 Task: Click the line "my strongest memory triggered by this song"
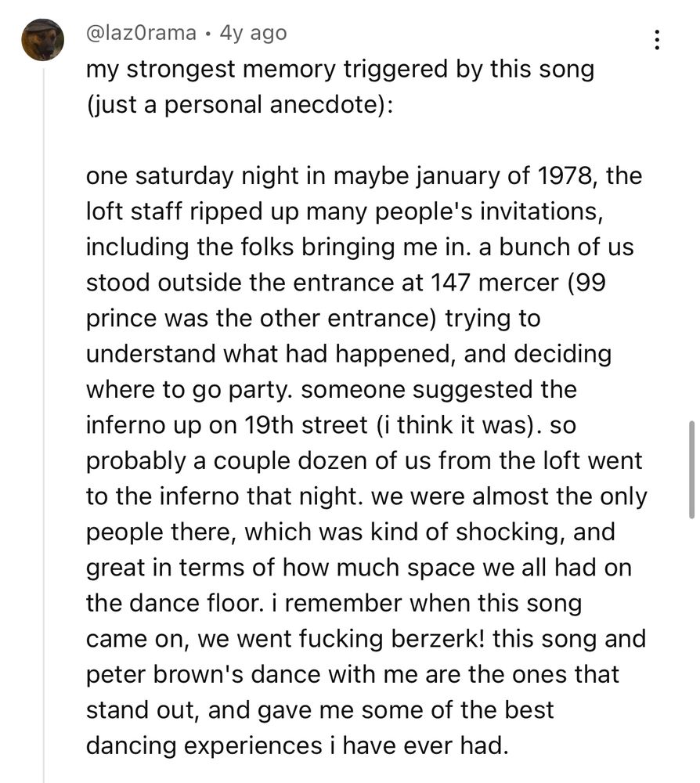(340, 70)
